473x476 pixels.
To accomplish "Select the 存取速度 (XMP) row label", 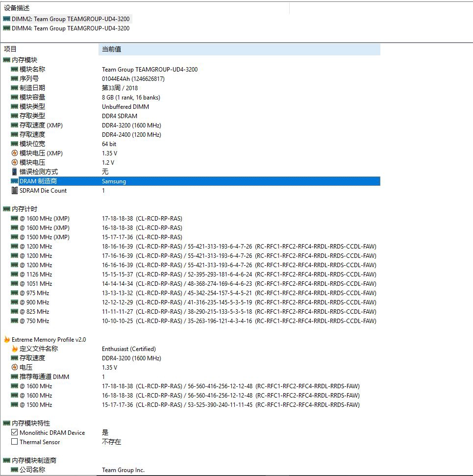I will (x=41, y=125).
